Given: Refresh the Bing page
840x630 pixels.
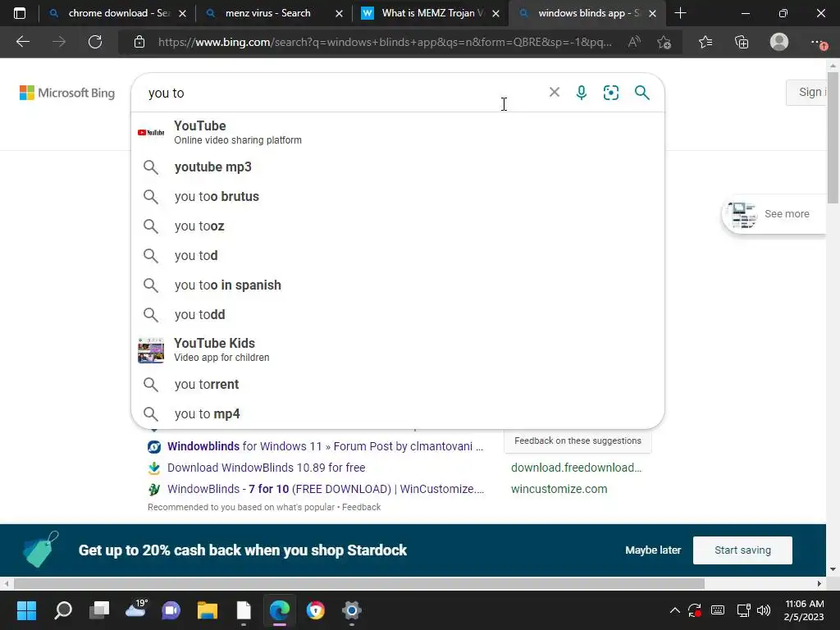Looking at the screenshot, I should 95,42.
